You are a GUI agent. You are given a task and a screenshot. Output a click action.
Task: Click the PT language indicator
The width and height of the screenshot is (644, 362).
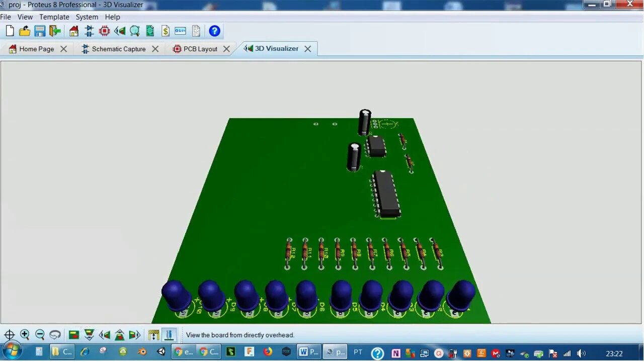(358, 352)
